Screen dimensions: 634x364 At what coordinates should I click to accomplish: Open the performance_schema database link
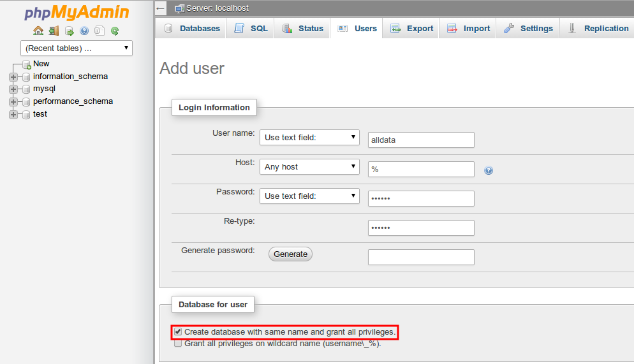73,101
